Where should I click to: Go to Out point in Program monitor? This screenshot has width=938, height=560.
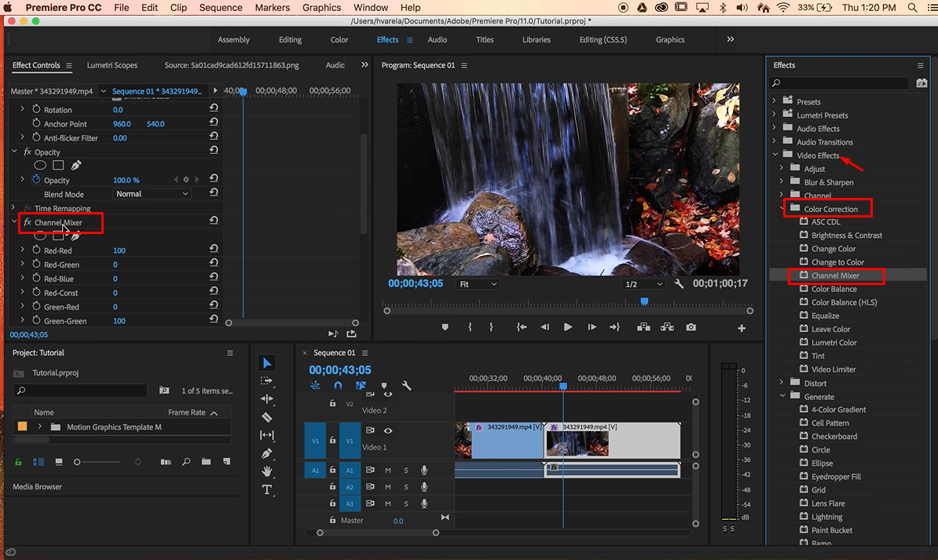click(614, 328)
